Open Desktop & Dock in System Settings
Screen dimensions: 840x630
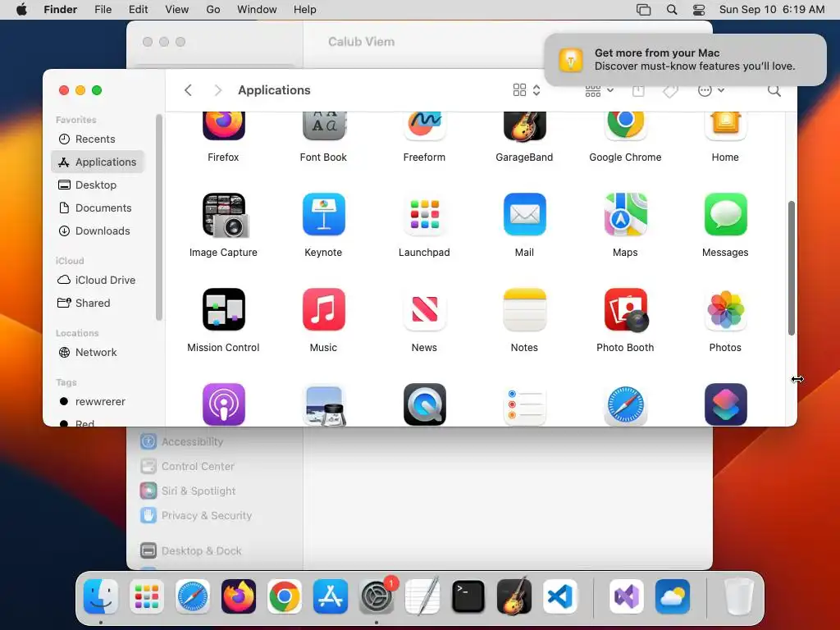[x=191, y=550]
